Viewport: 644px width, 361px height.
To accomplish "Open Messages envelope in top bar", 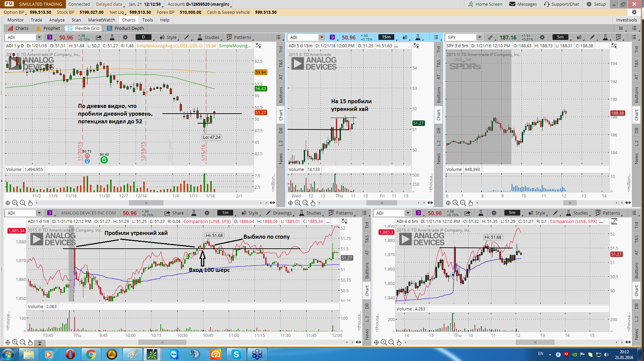I will 523,4.
